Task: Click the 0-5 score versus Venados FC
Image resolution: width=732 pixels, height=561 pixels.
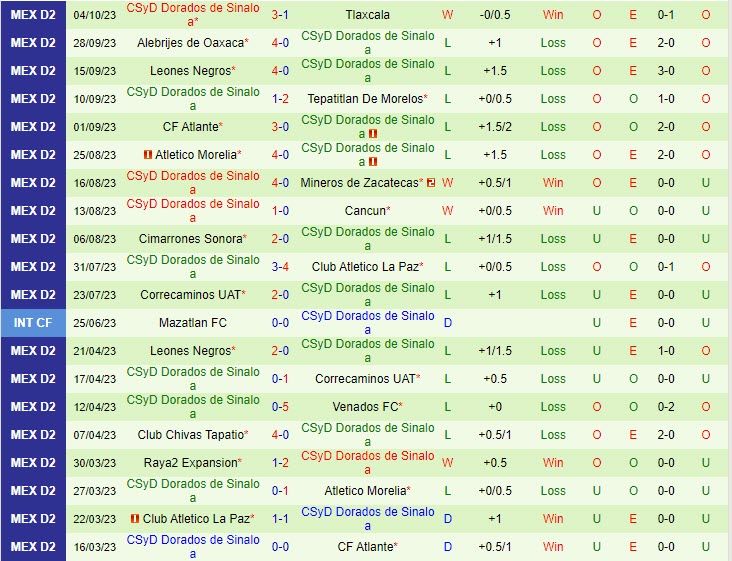Action: [280, 407]
